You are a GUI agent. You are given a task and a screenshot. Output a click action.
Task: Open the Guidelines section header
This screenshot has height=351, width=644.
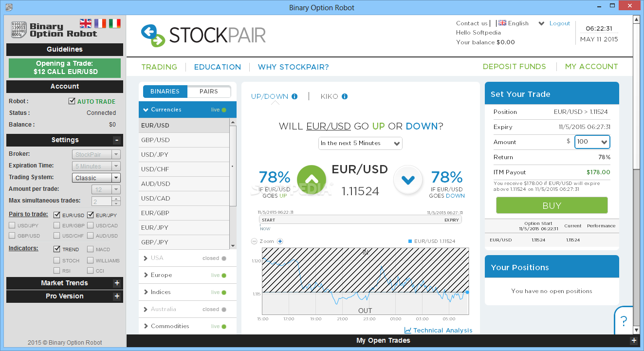pyautogui.click(x=65, y=49)
